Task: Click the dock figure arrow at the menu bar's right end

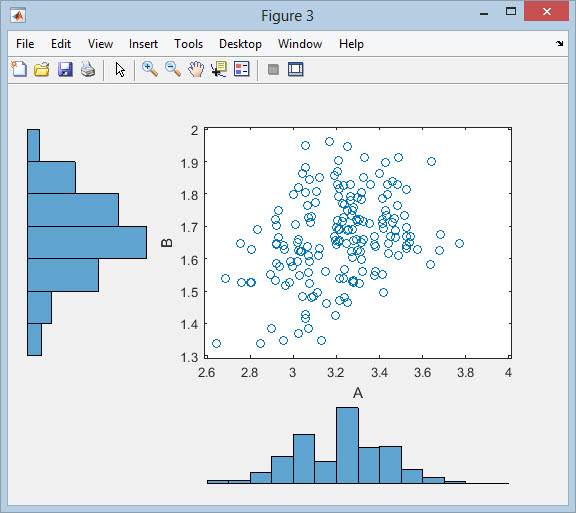Action: pyautogui.click(x=559, y=44)
